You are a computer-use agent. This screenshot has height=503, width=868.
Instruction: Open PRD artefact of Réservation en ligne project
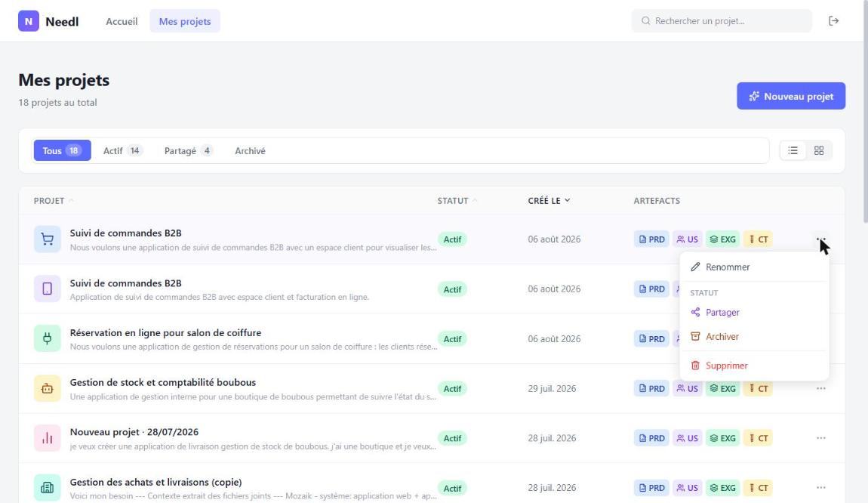click(651, 338)
